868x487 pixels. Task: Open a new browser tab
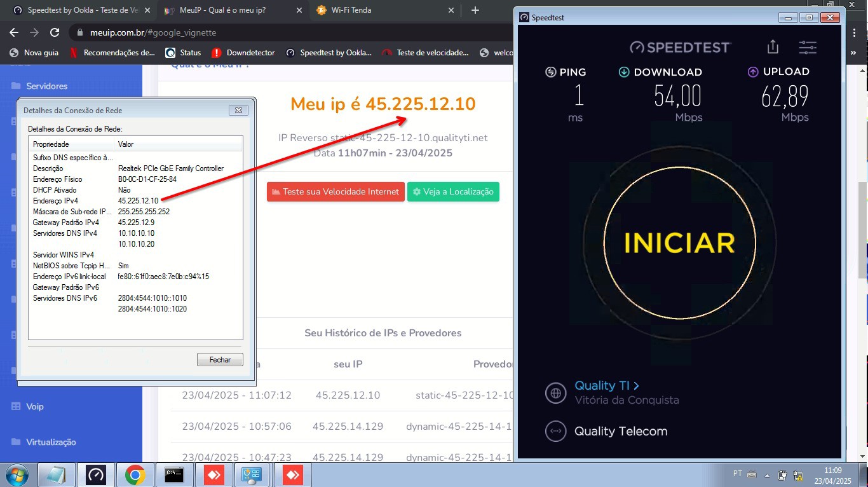click(475, 10)
